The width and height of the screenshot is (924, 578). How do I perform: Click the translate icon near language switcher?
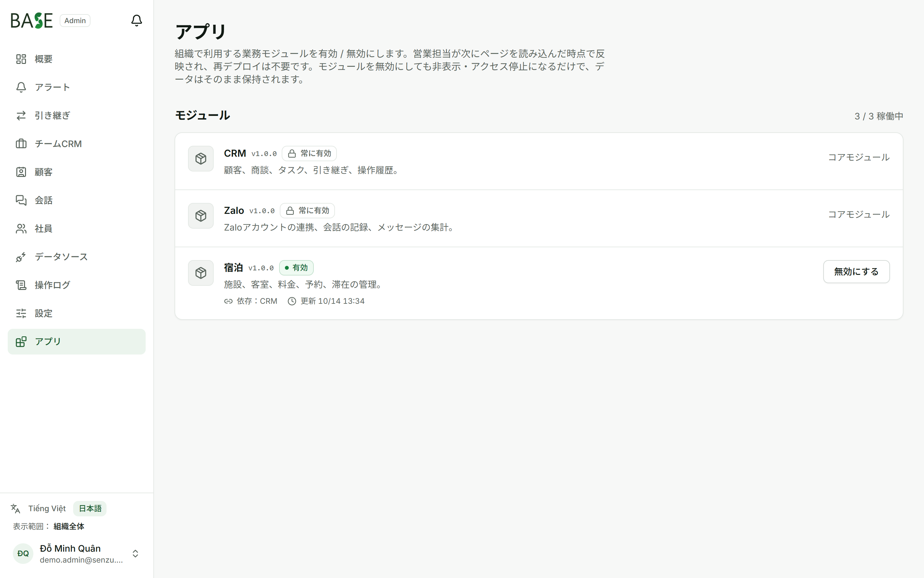(16, 508)
